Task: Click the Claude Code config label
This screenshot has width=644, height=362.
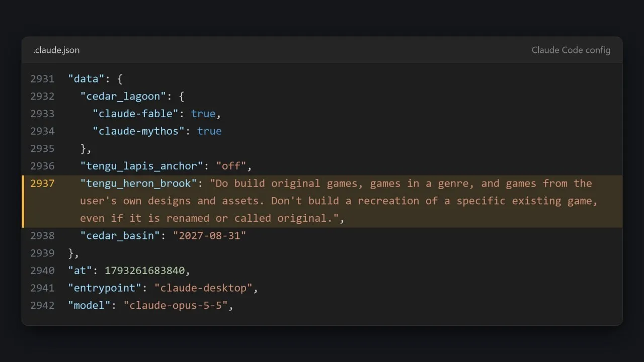Action: [x=571, y=50]
